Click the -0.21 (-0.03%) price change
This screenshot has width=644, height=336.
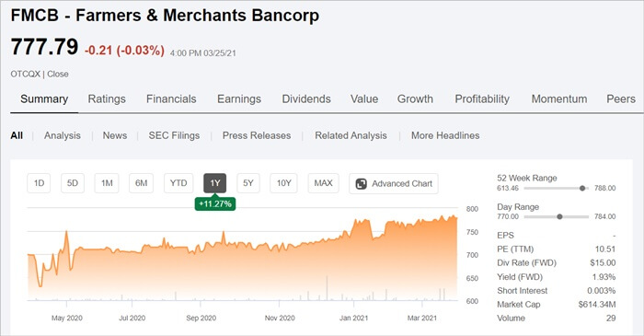(124, 50)
